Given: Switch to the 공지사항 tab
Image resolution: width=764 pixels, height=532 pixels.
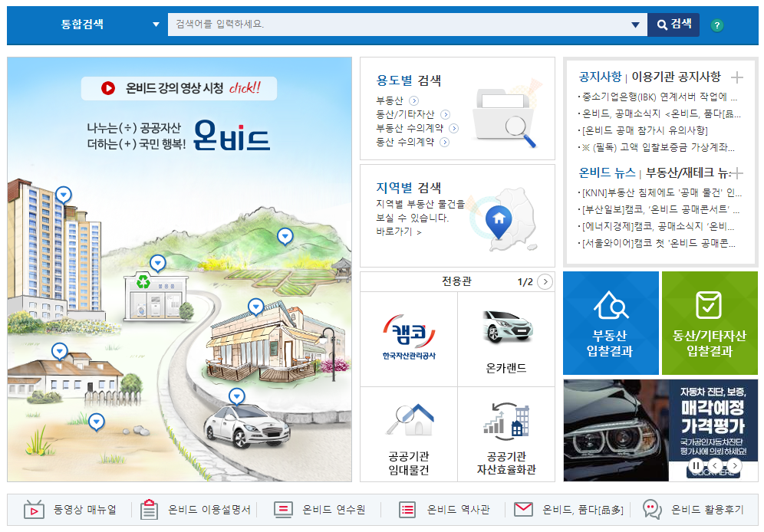Looking at the screenshot, I should coord(600,77).
